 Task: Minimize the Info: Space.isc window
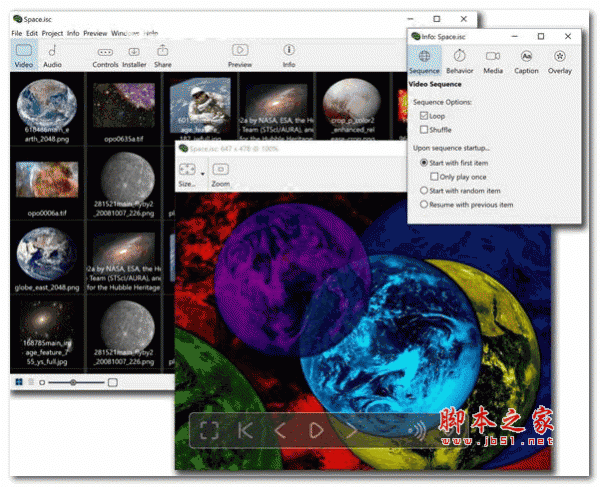pyautogui.click(x=514, y=36)
